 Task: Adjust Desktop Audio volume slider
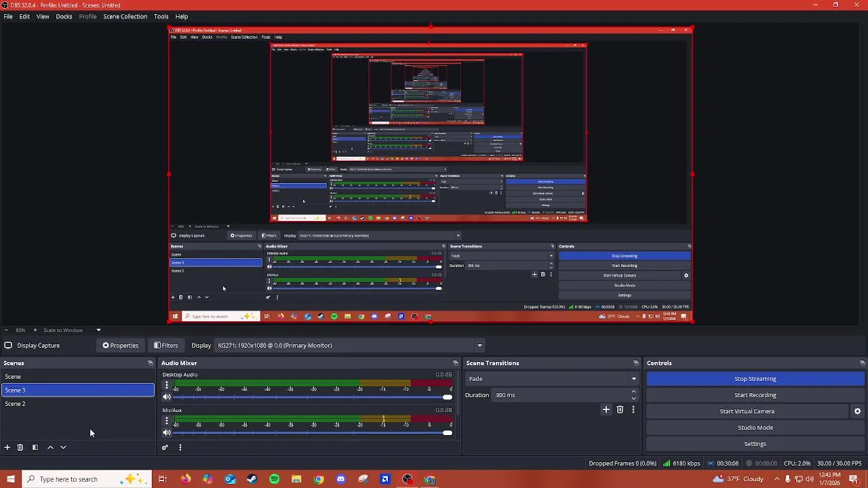coord(313,397)
